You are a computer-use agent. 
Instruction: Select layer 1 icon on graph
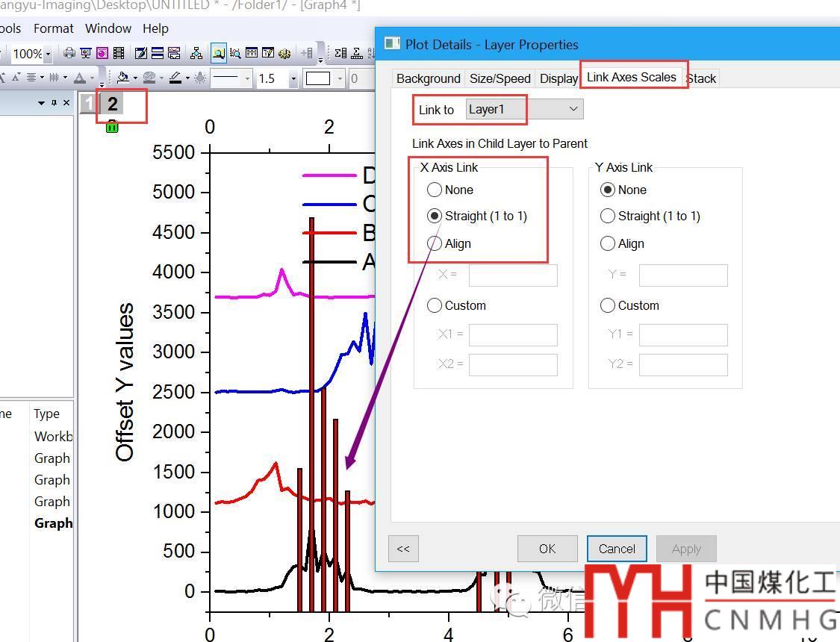click(x=88, y=104)
